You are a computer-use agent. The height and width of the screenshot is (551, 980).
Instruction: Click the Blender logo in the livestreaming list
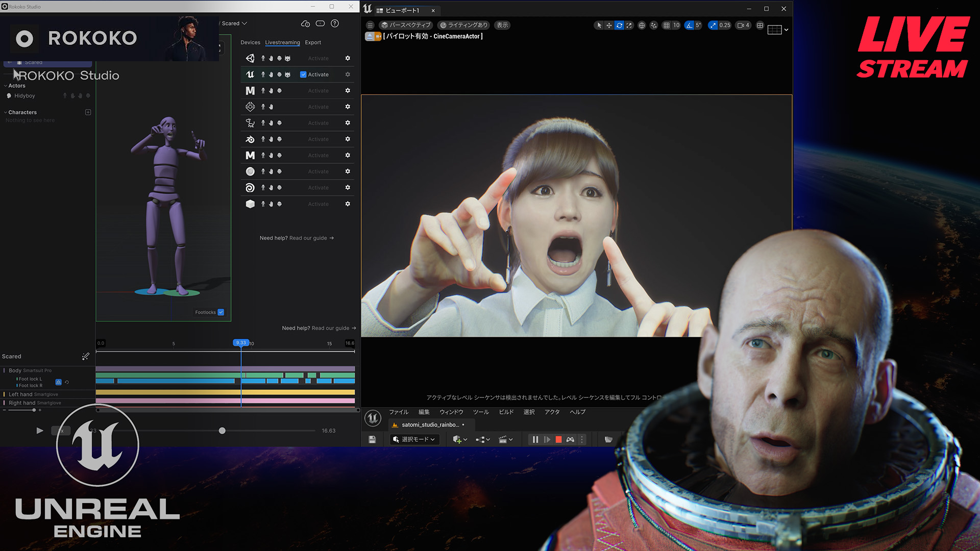coord(250,139)
